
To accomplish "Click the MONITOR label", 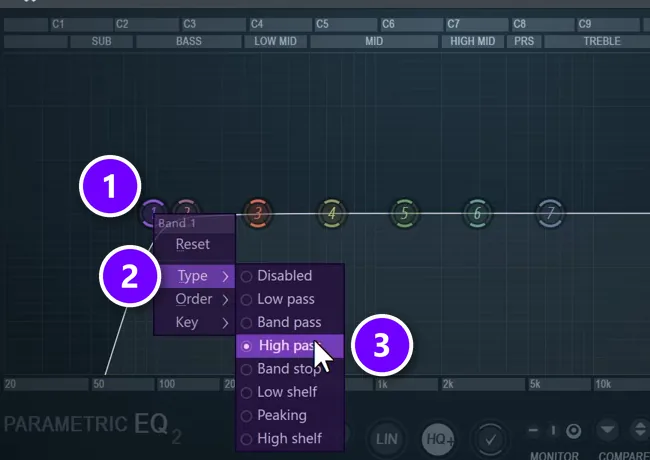I will point(554,455).
